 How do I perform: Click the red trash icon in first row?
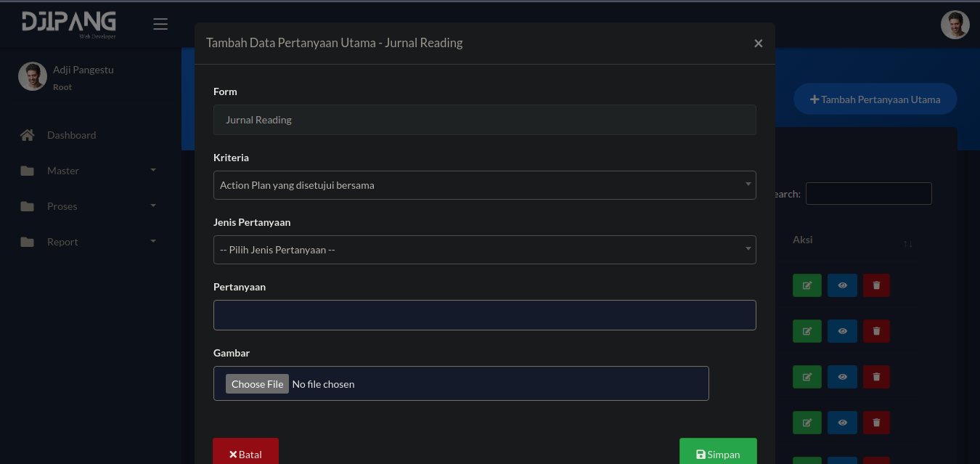coord(876,285)
